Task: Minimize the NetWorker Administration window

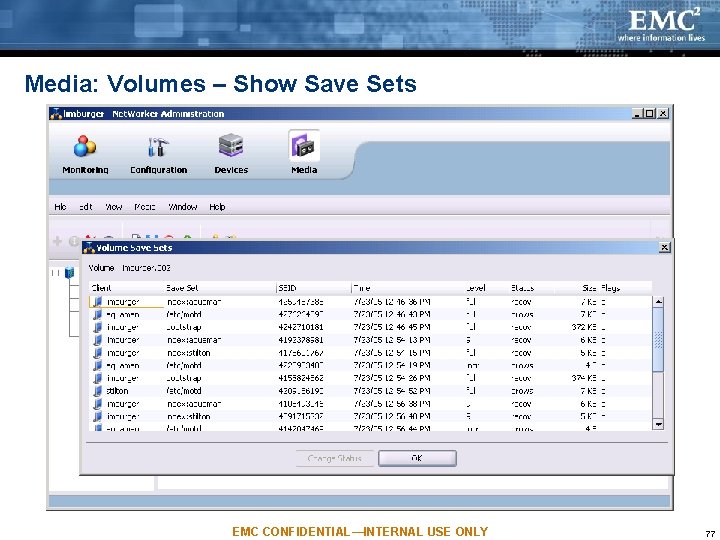Action: pyautogui.click(x=636, y=113)
